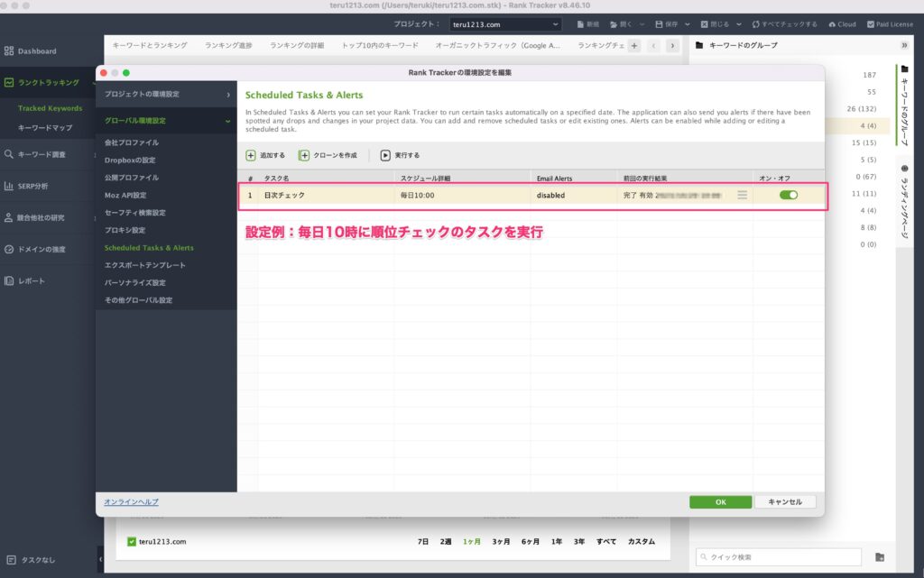Open 会社プロファイル settings
Viewport: 924px width, 578px height.
[132, 142]
